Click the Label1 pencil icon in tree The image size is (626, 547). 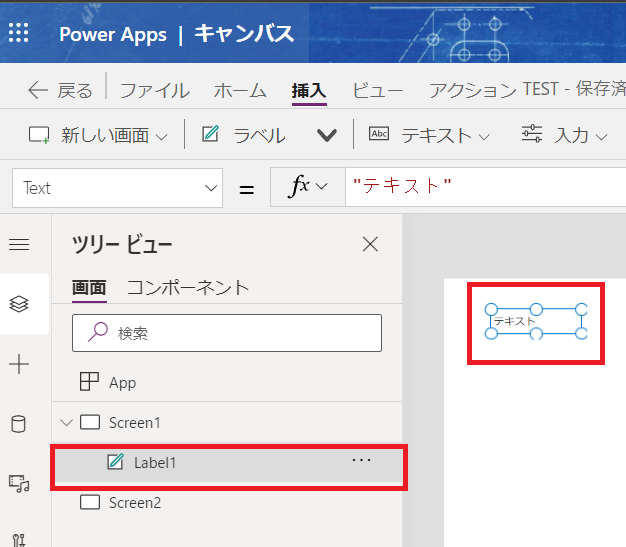(115, 462)
